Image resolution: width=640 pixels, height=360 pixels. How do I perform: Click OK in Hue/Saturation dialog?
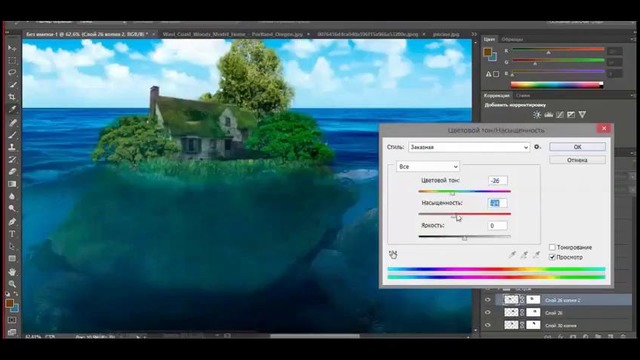(x=577, y=147)
